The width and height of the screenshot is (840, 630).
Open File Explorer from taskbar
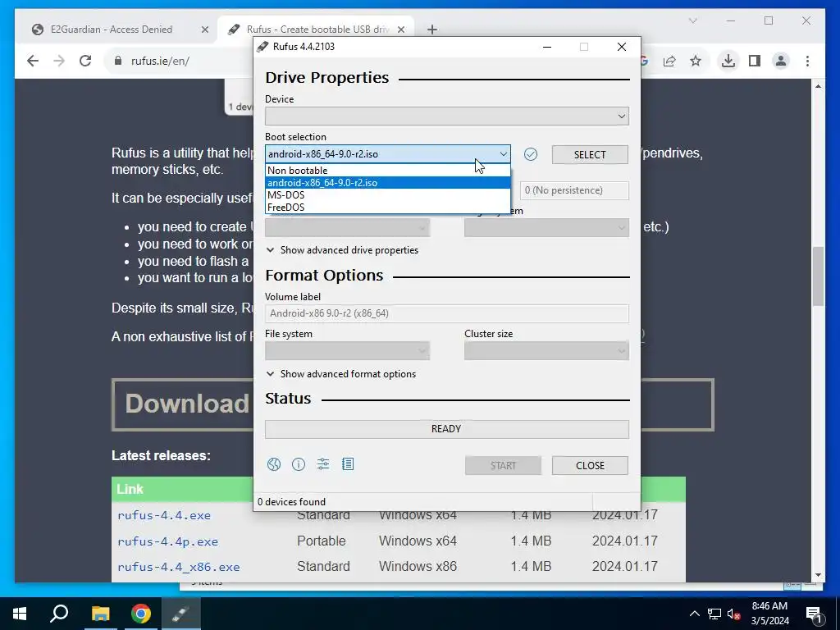100,614
